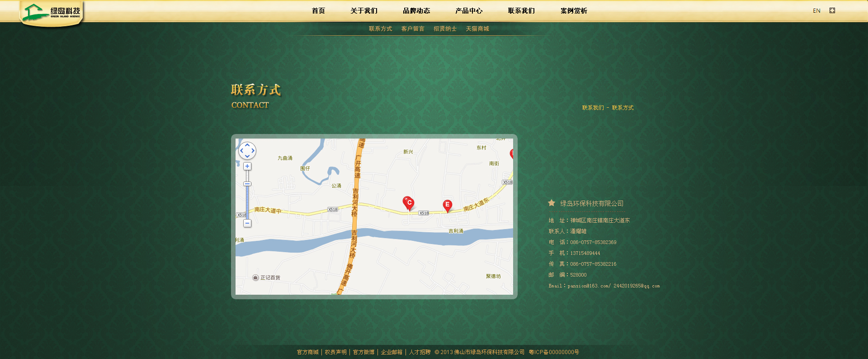The width and height of the screenshot is (868, 359).
Task: Pan the map up with the top arrow
Action: pos(247,145)
